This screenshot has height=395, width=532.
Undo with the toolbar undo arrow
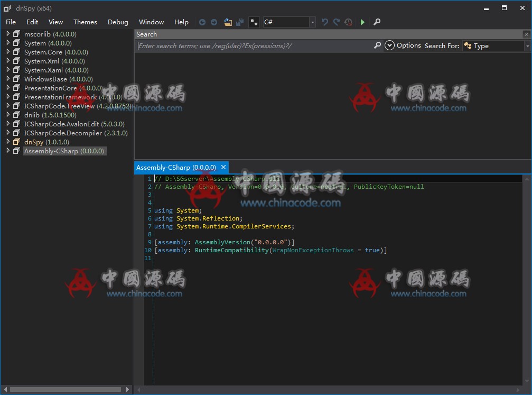(325, 22)
